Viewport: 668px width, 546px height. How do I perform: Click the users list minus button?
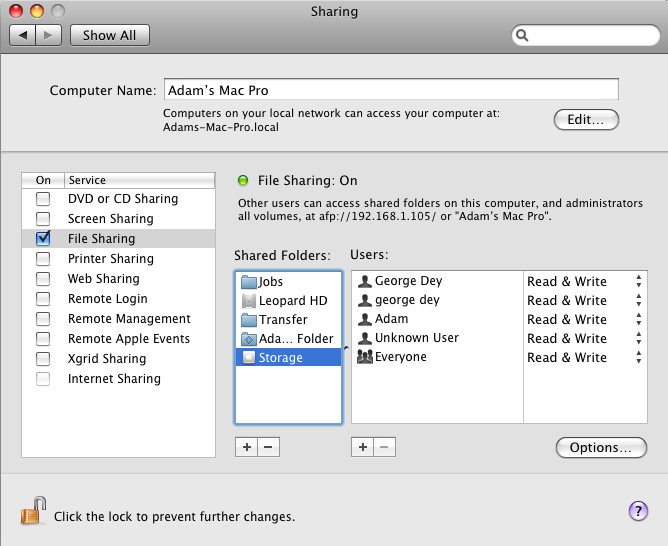pyautogui.click(x=385, y=447)
